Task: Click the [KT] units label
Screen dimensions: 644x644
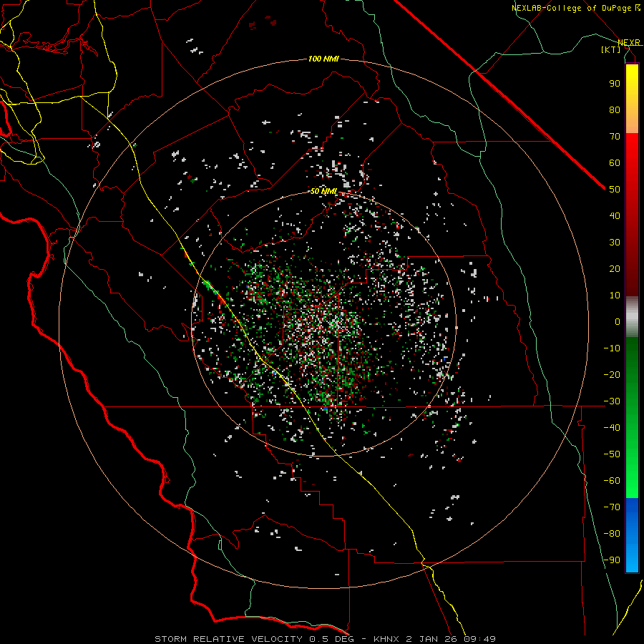Action: tap(611, 49)
